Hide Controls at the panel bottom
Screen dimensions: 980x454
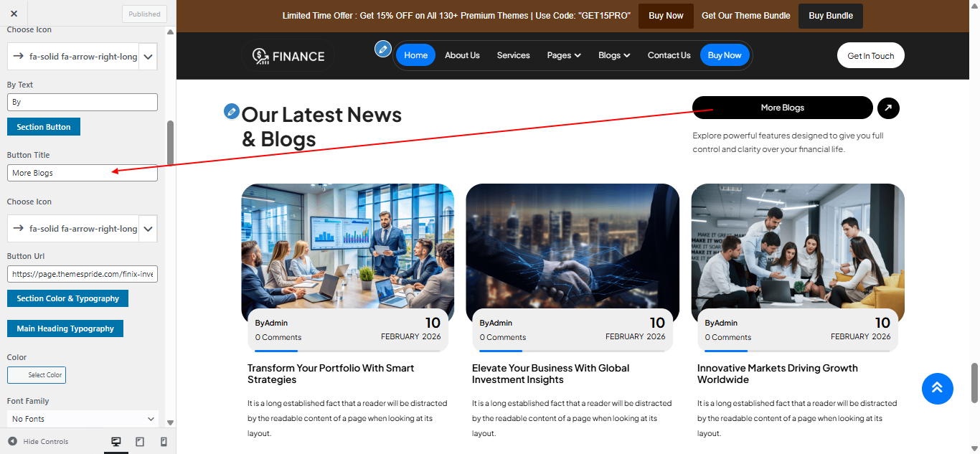coord(39,442)
